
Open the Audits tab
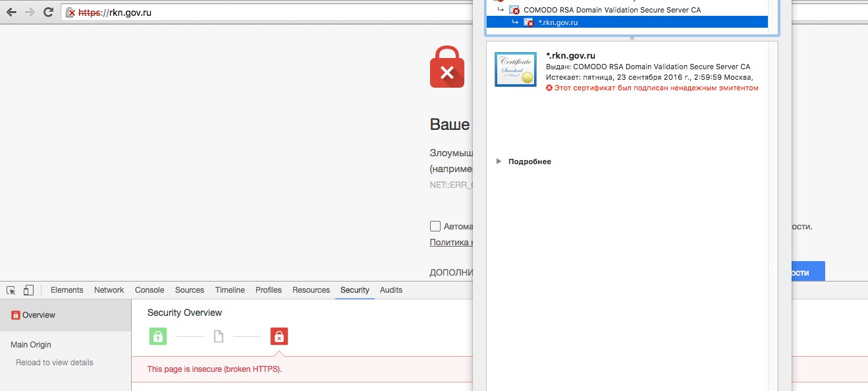pyautogui.click(x=391, y=290)
